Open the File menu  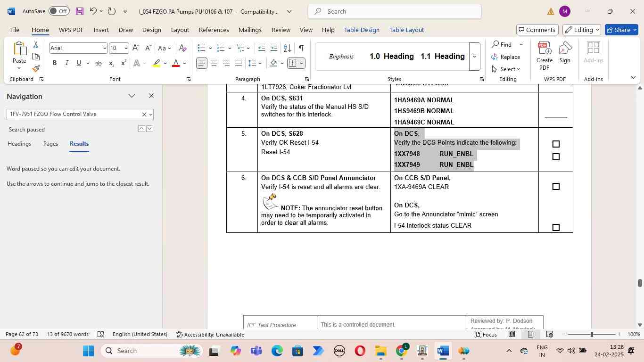(x=15, y=30)
